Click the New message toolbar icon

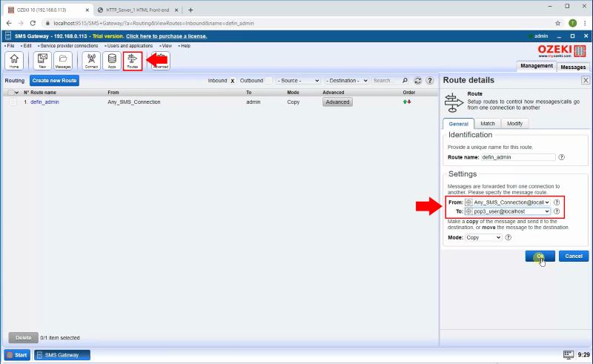tap(42, 61)
